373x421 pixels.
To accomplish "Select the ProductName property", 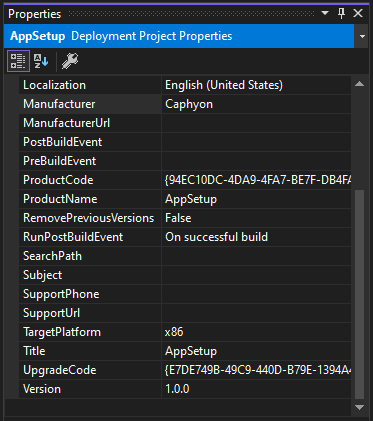I will click(90, 199).
